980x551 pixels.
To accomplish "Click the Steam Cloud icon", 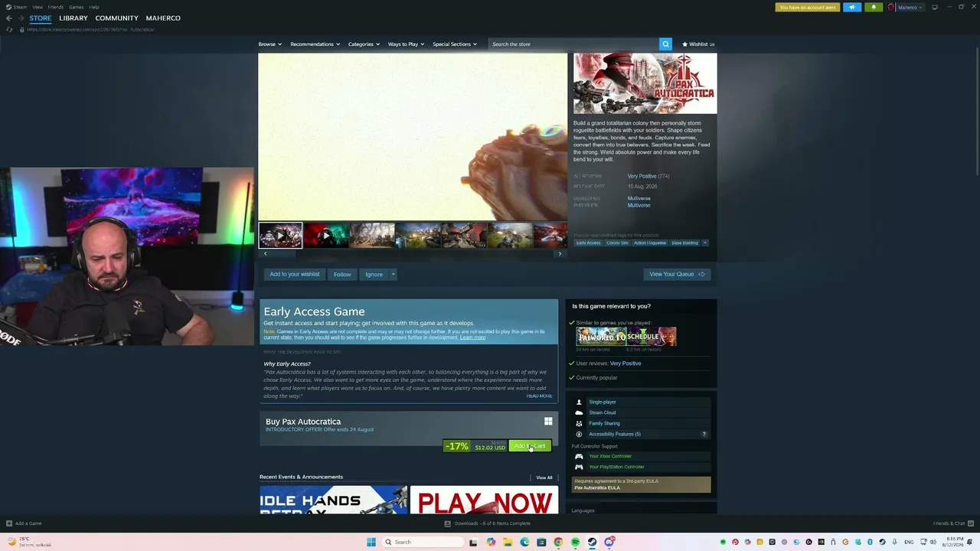I will (579, 412).
